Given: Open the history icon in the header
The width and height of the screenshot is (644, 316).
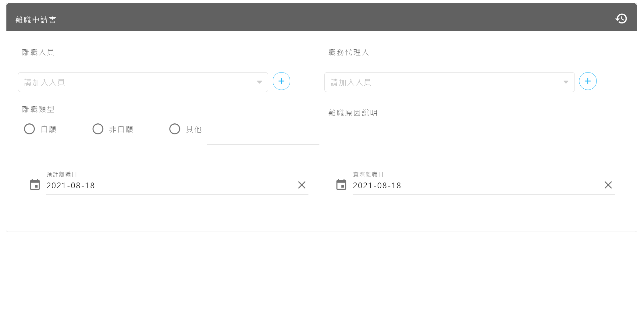Looking at the screenshot, I should tap(621, 19).
